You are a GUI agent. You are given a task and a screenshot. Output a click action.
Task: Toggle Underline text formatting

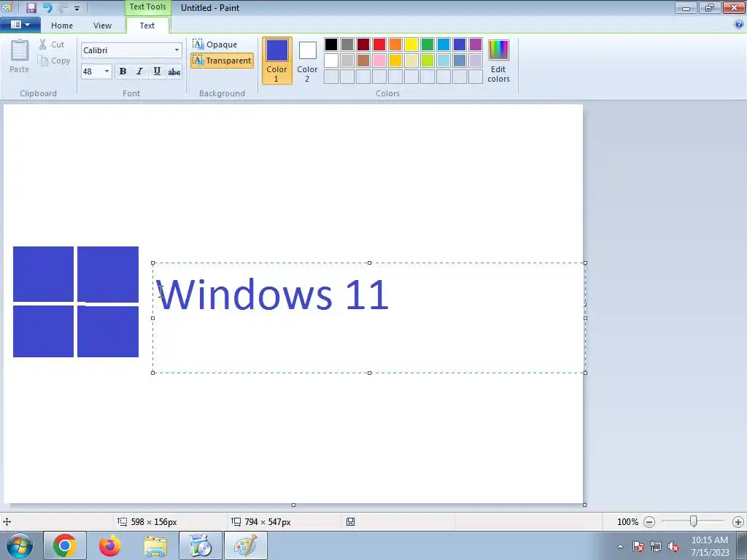[x=157, y=71]
